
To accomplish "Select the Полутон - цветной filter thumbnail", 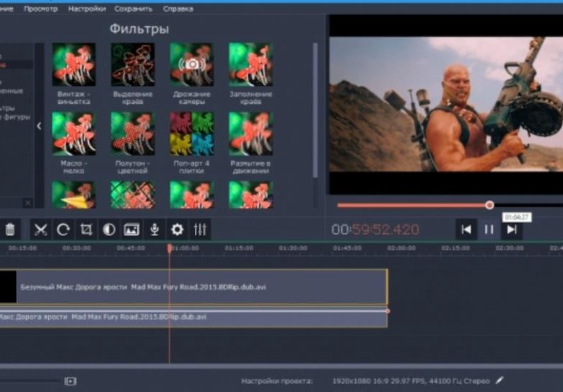I will click(x=133, y=134).
